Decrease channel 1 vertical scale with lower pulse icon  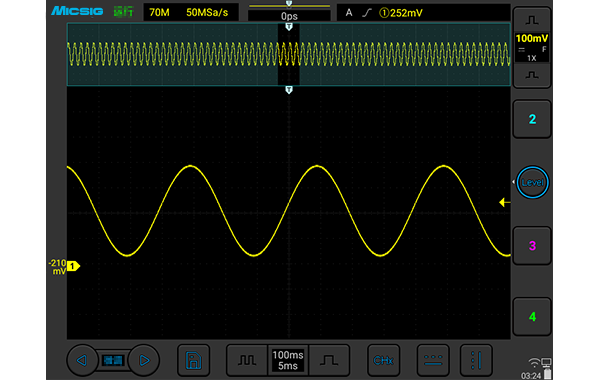(532, 75)
